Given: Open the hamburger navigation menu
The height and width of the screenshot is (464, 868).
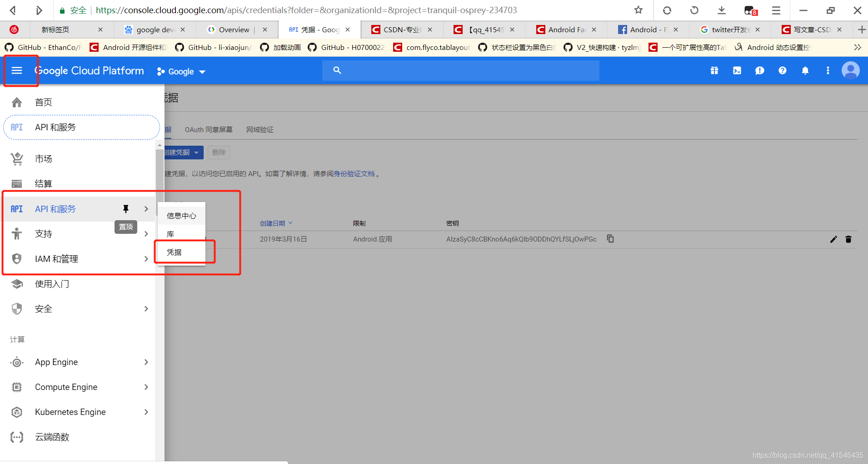Looking at the screenshot, I should point(17,70).
